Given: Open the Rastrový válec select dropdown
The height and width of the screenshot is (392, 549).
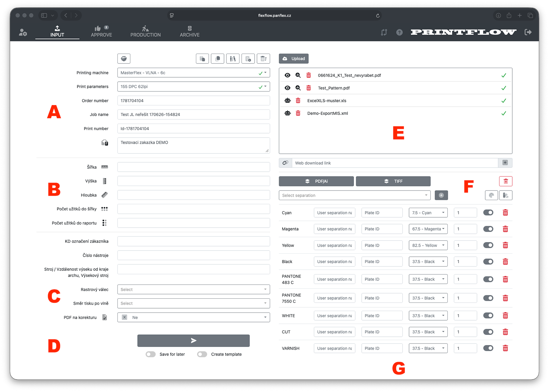Looking at the screenshot, I should (194, 289).
